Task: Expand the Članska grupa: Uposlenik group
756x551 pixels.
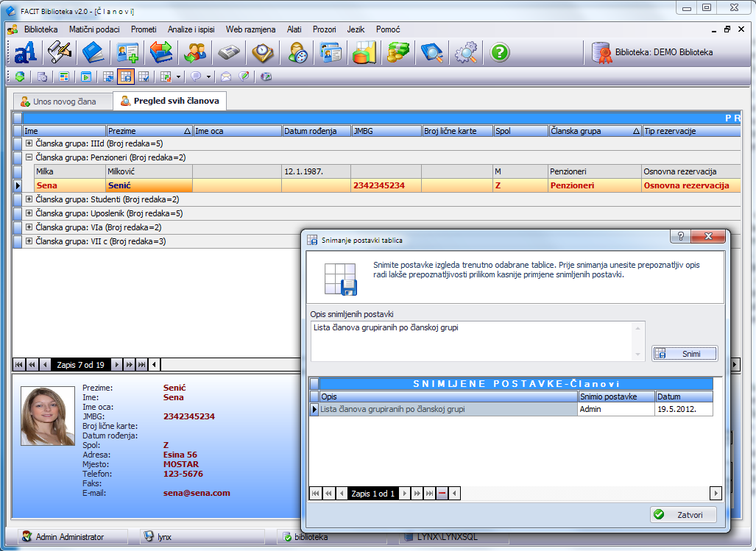Action: [x=29, y=213]
